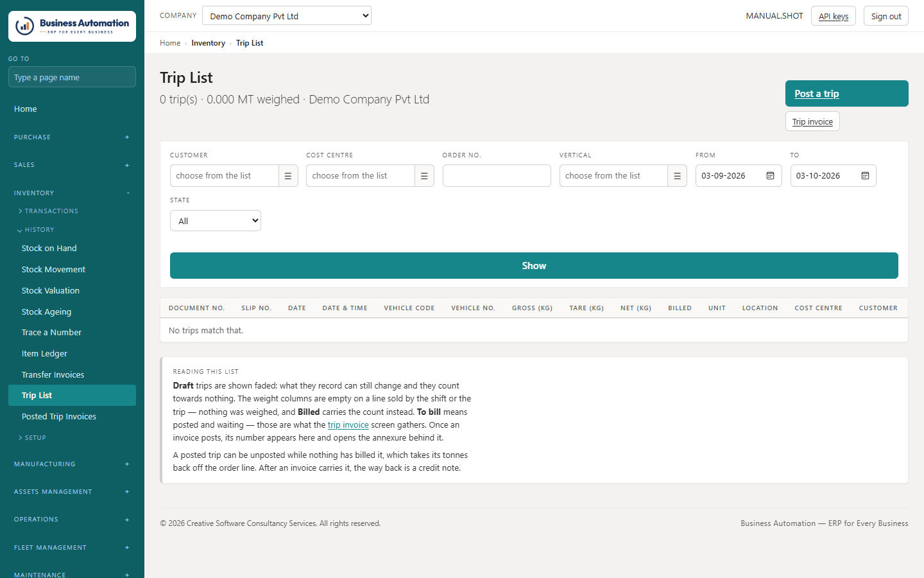The image size is (924, 578).
Task: Focus the Order No. input field
Action: point(497,176)
